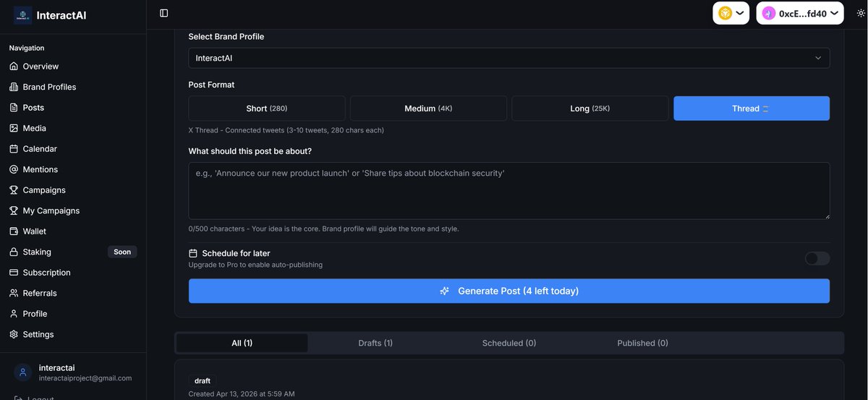868x400 pixels.
Task: Select Long (25K) post format
Action: pos(590,108)
